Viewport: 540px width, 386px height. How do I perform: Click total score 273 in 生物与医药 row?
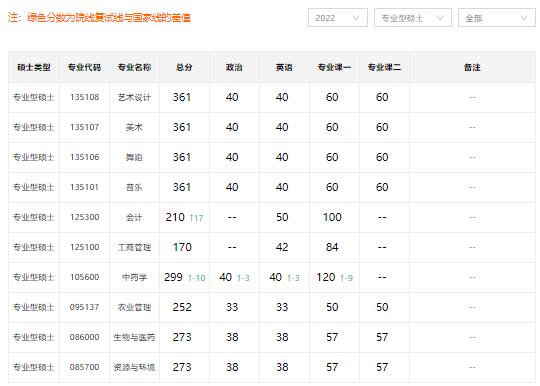pyautogui.click(x=182, y=337)
